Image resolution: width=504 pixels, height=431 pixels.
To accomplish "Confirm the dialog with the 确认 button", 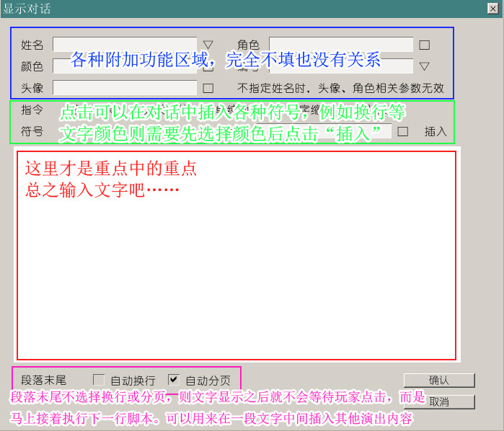I will pos(439,381).
